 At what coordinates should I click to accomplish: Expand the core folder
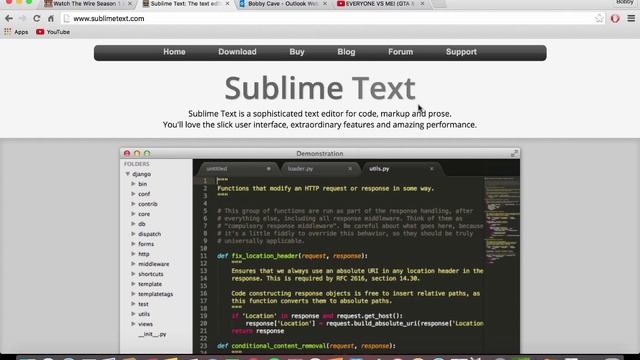(x=133, y=214)
